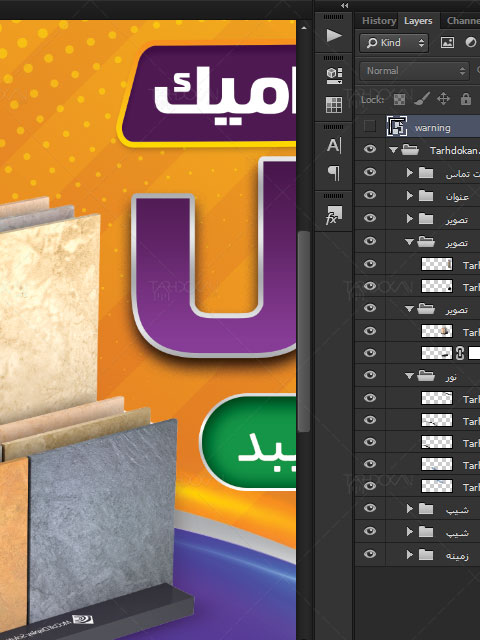Screen dimensions: 480x640
Task: Hide the layer with linked mask
Action: click(x=370, y=353)
